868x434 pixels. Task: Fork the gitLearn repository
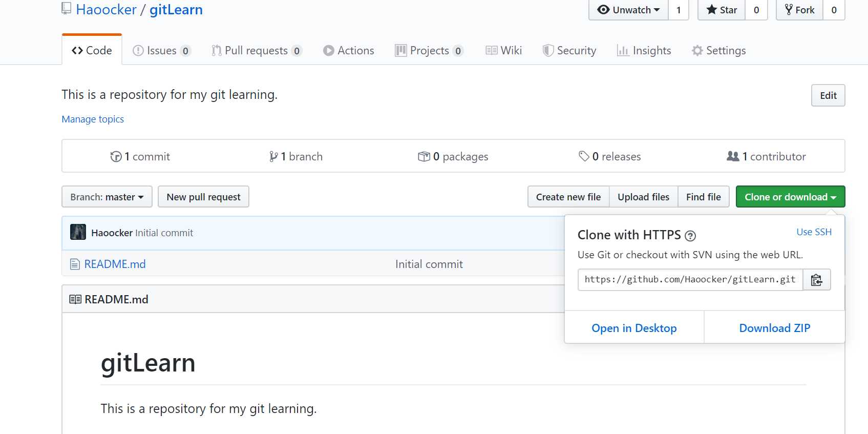pyautogui.click(x=799, y=10)
